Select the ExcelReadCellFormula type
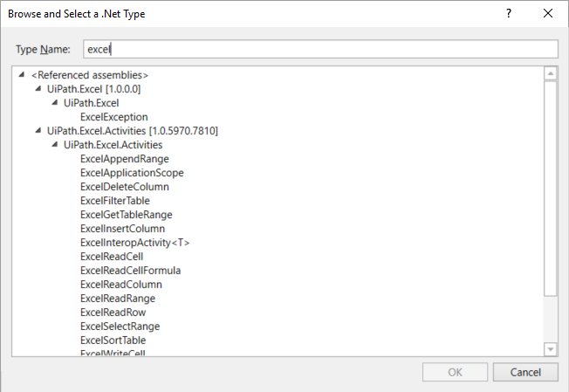This screenshot has height=392, width=569. coord(131,271)
